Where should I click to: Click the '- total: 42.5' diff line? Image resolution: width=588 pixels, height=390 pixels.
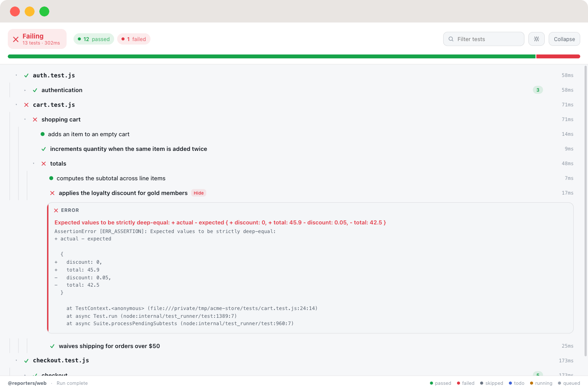[77, 285]
